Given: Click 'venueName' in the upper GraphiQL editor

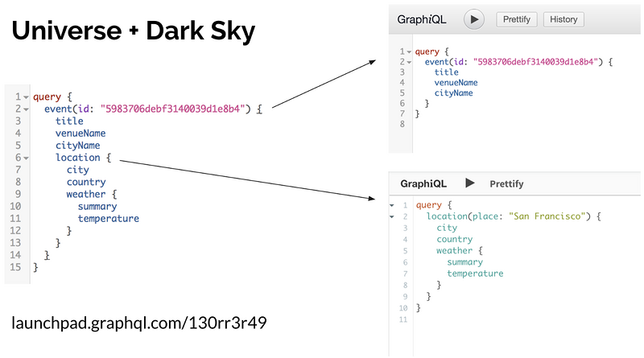Looking at the screenshot, I should pyautogui.click(x=456, y=83).
